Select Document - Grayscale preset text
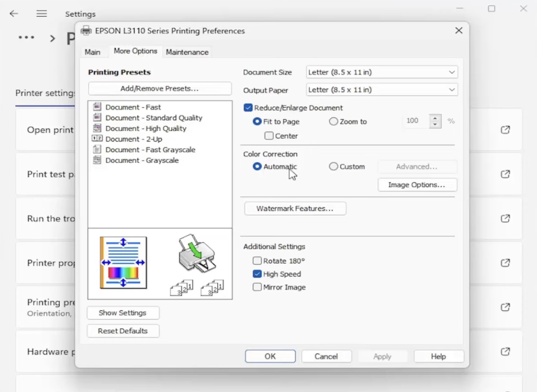The height and width of the screenshot is (392, 537). click(142, 160)
